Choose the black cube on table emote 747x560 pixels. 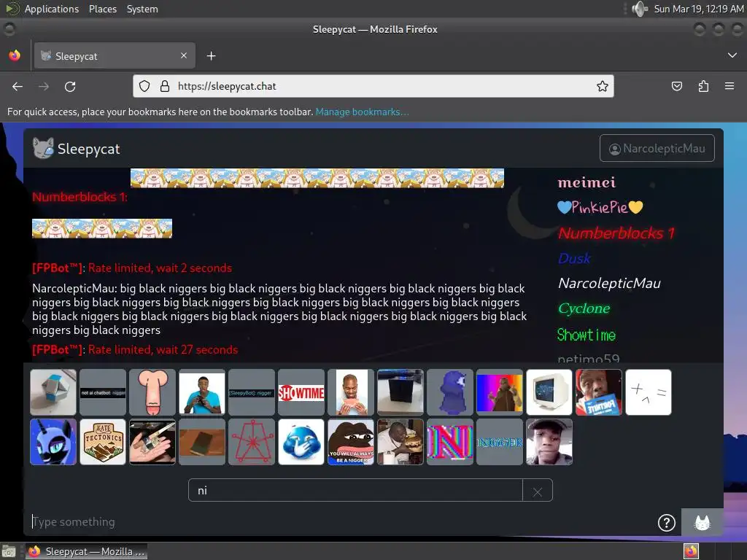coord(400,392)
